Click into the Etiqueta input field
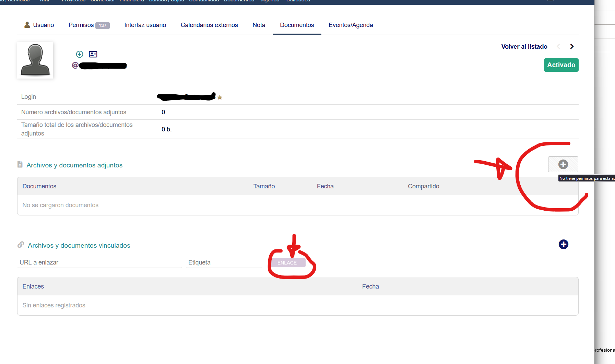This screenshot has height=364, width=615. coord(224,262)
